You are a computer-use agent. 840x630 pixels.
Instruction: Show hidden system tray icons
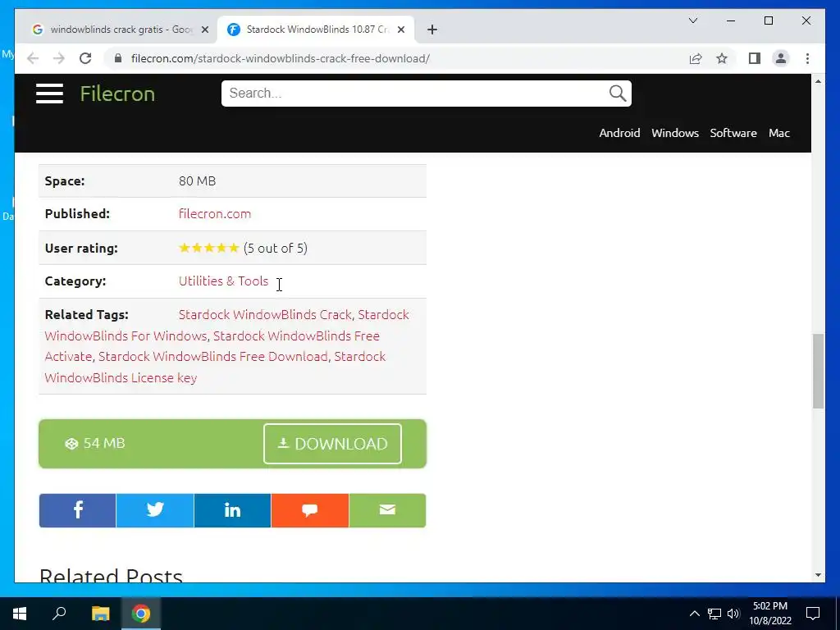[694, 614]
